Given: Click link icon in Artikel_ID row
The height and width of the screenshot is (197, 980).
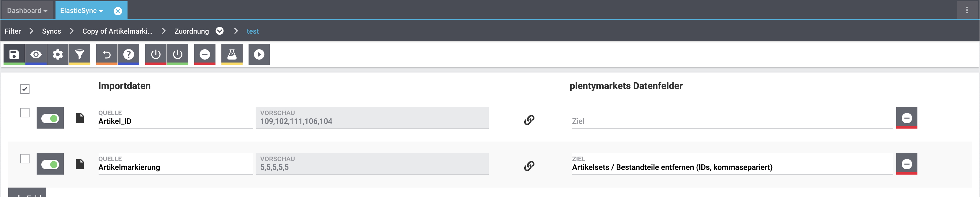Looking at the screenshot, I should 529,120.
